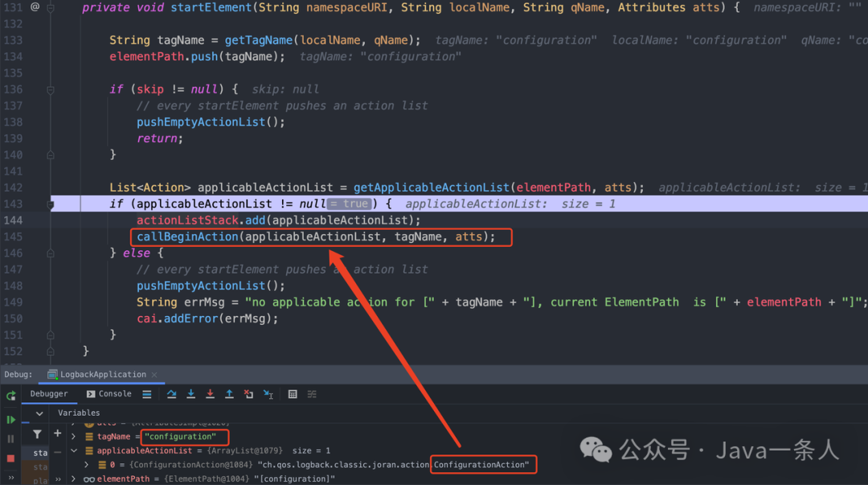
Task: Expand element 0 ConfigurationAction node
Action: click(x=86, y=465)
